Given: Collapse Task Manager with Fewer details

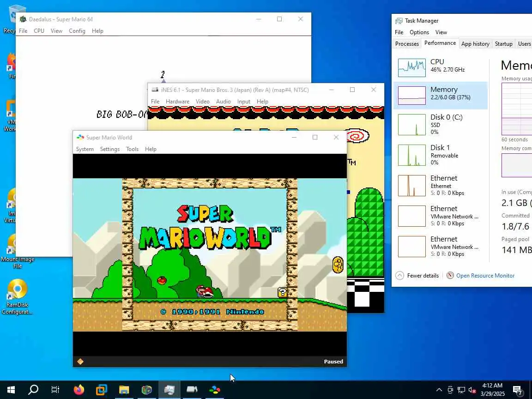Looking at the screenshot, I should point(417,276).
